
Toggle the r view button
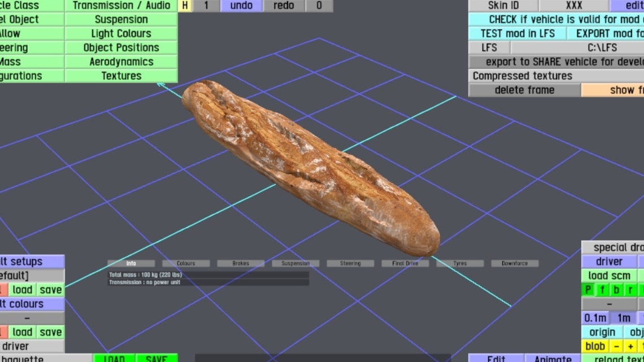pos(630,290)
